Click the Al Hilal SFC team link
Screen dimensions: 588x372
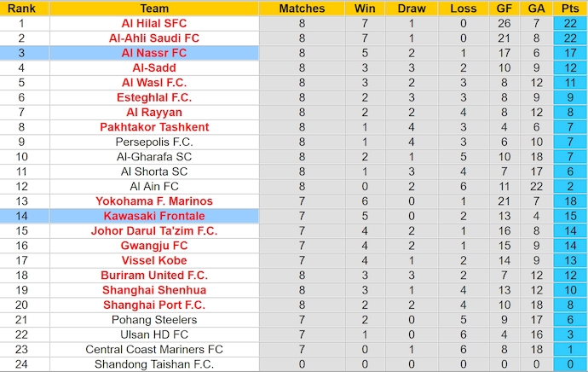(x=153, y=23)
